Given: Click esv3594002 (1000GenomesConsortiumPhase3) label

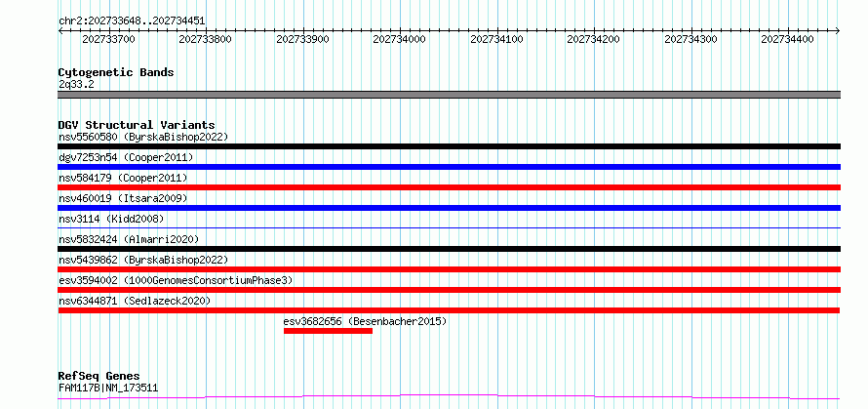Looking at the screenshot, I should click(x=176, y=280).
